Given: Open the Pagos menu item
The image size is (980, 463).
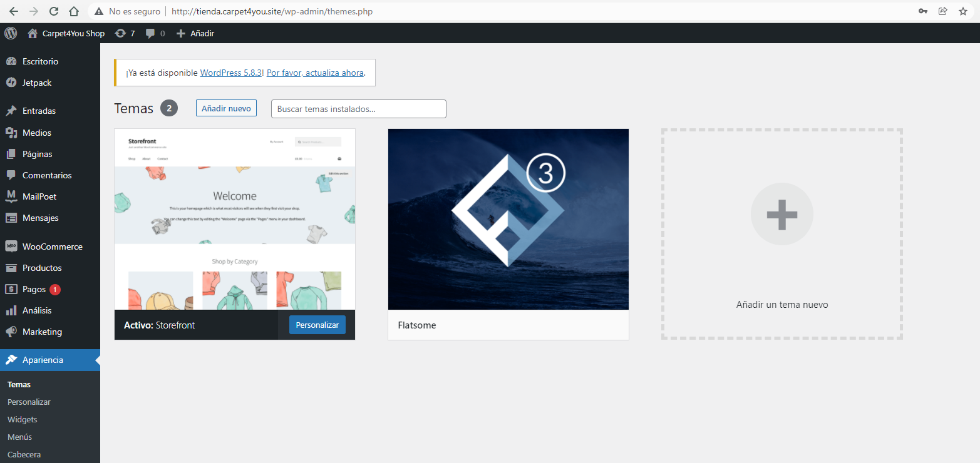Looking at the screenshot, I should click(34, 289).
